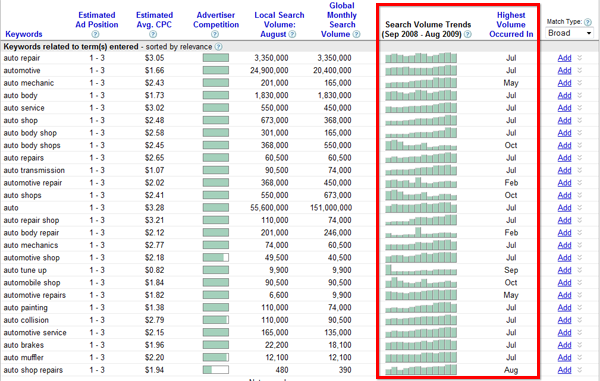This screenshot has width=600, height=381.
Task: Add the keyword auto collision
Action: click(564, 320)
